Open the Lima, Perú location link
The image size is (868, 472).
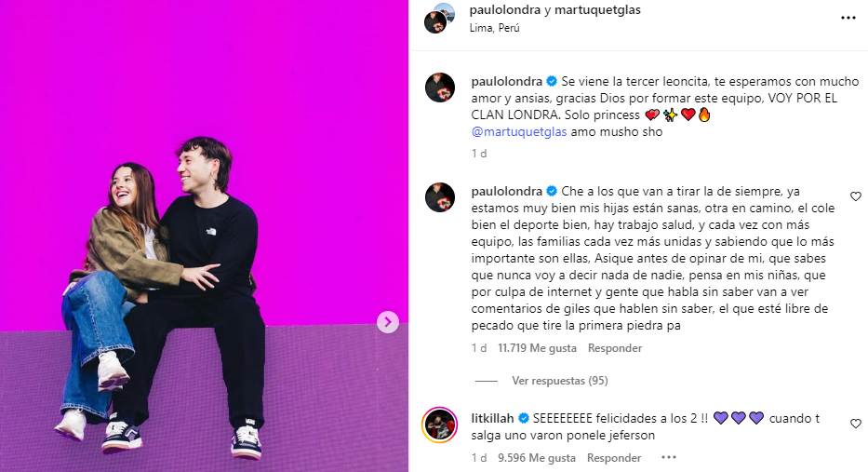[494, 28]
